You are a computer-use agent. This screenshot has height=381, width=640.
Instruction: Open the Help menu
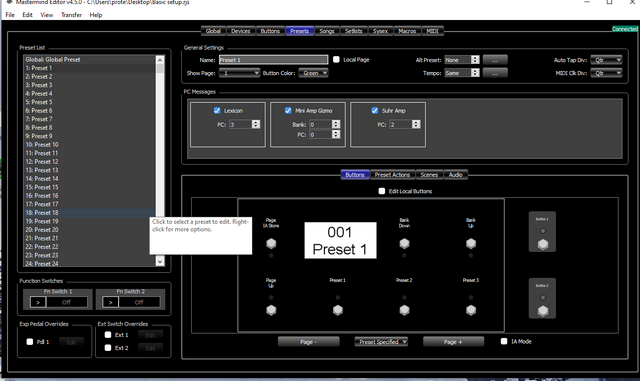click(96, 15)
